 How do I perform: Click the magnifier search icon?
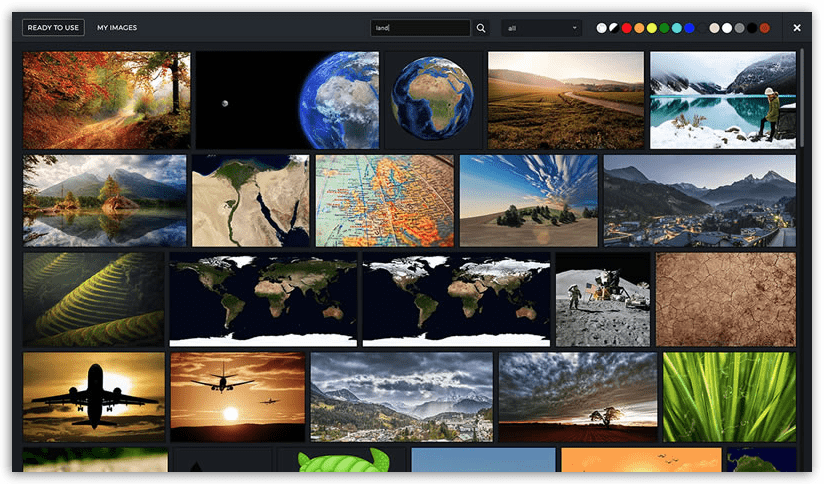(481, 28)
